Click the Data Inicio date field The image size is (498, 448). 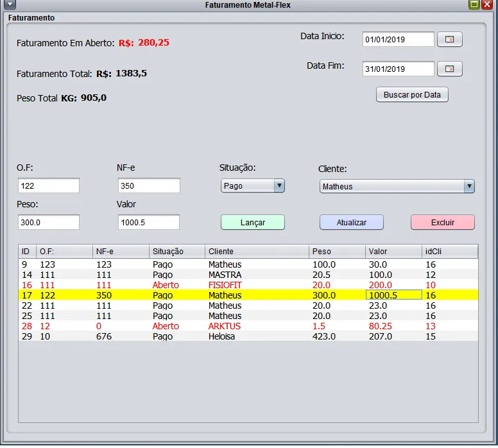398,40
